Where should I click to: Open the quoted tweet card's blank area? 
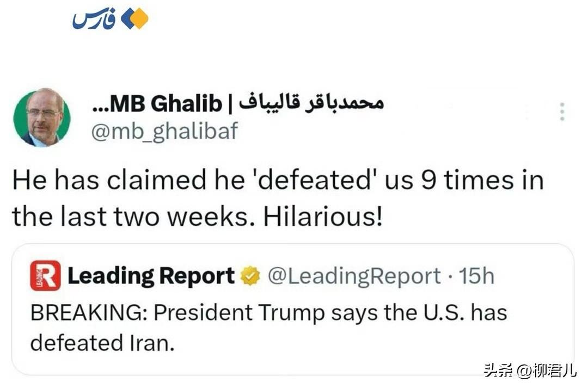pos(381,348)
